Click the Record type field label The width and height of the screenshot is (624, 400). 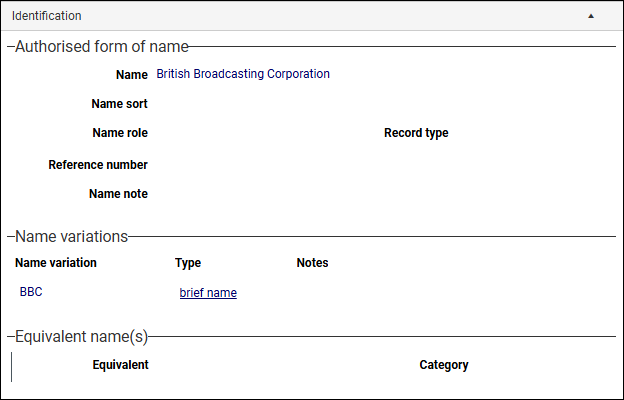point(416,133)
